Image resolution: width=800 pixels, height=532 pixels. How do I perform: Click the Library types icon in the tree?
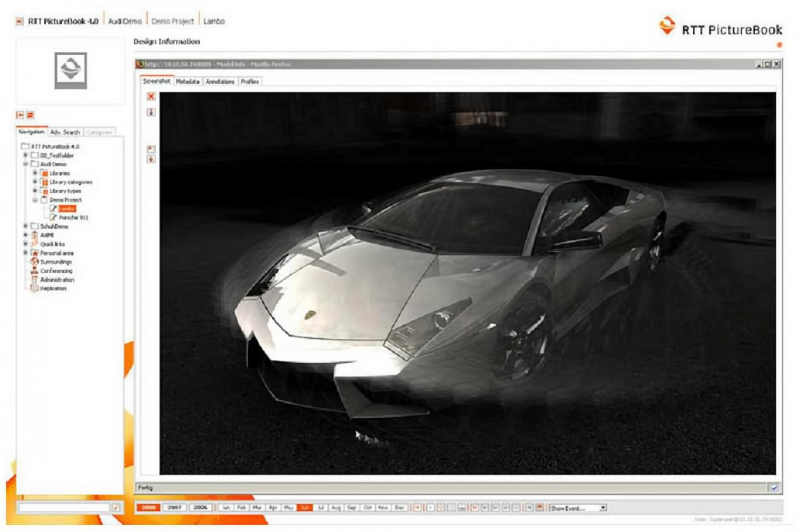pyautogui.click(x=44, y=190)
